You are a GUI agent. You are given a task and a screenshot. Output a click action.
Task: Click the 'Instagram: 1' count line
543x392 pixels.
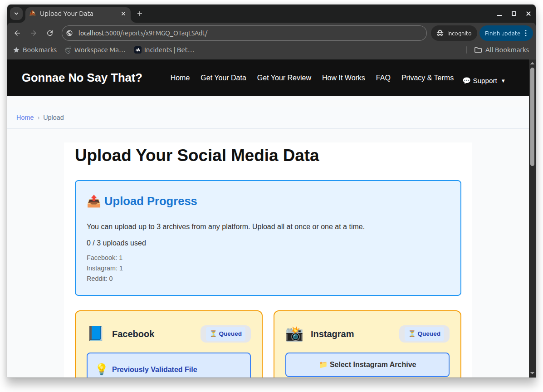105,268
